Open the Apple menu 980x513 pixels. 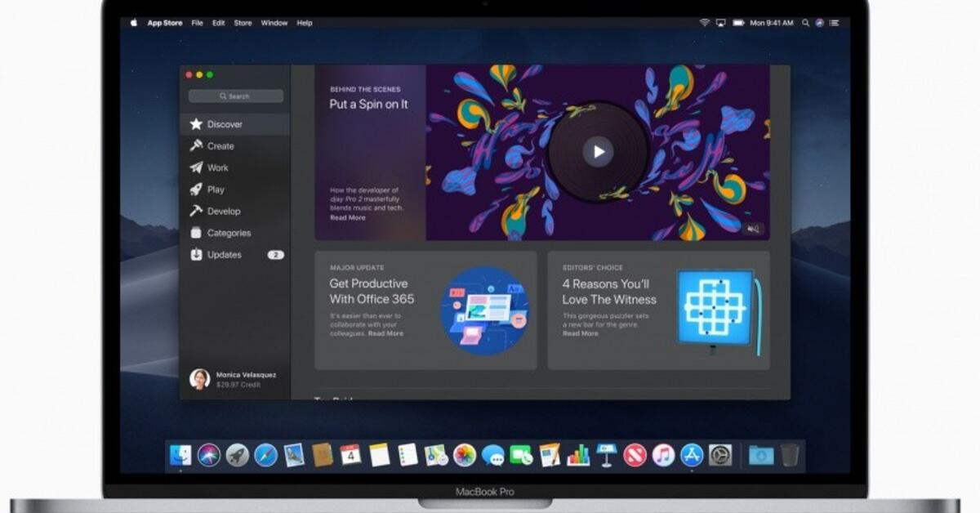134,23
